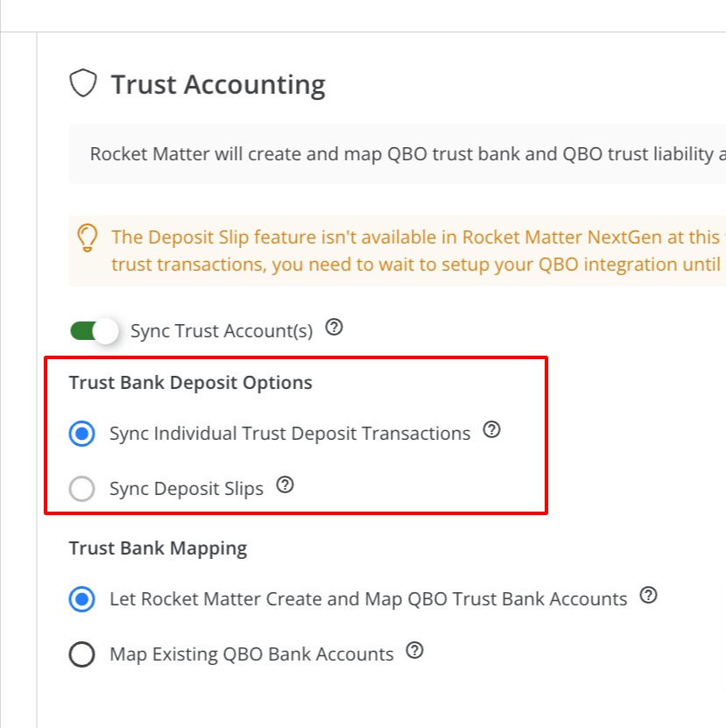
Task: Open help icon for Let Rocket Matter Create option
Action: pyautogui.click(x=648, y=595)
